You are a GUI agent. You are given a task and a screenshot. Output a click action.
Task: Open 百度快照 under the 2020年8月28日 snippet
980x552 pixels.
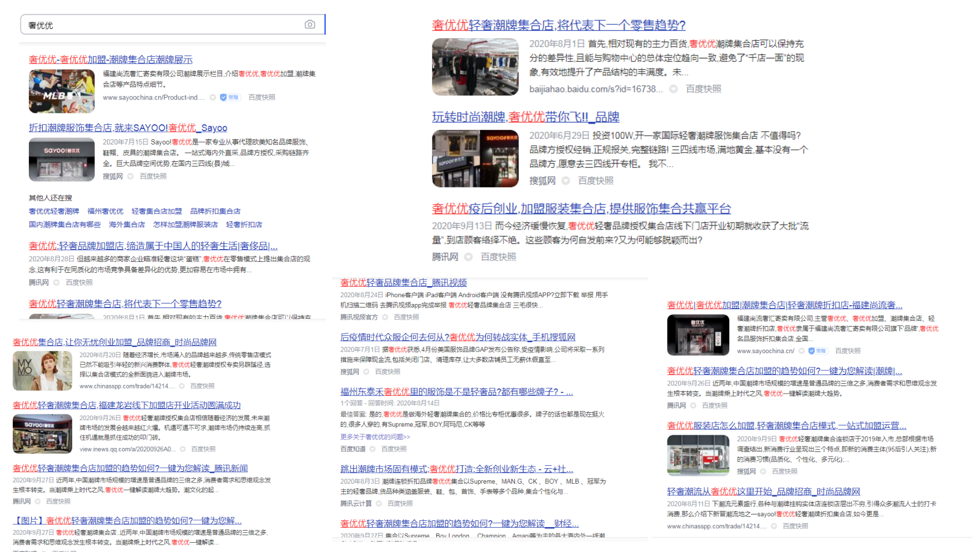79,283
